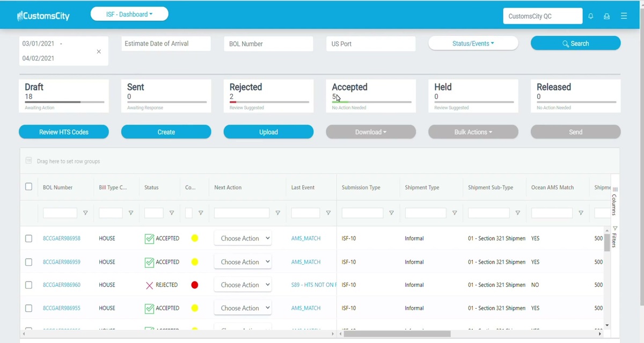Open the inbox tray icon

click(x=607, y=16)
